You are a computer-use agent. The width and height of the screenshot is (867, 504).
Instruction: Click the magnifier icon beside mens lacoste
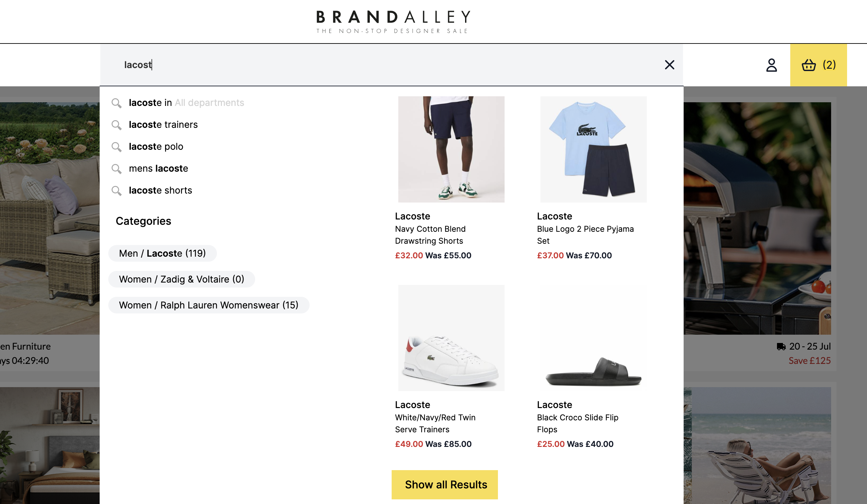[116, 169]
